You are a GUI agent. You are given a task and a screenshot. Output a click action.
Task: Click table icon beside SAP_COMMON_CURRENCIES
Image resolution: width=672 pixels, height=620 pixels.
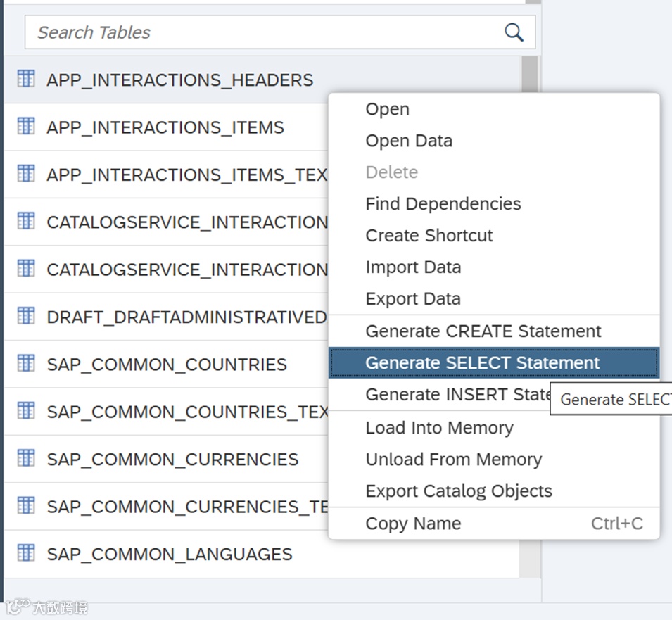pyautogui.click(x=26, y=458)
